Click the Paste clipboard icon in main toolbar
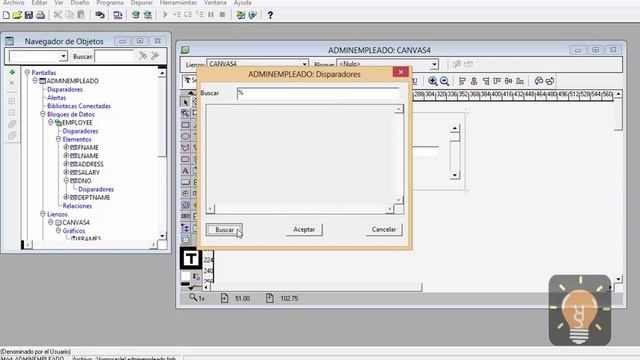Viewport: 640px width, 360px height. [x=81, y=15]
